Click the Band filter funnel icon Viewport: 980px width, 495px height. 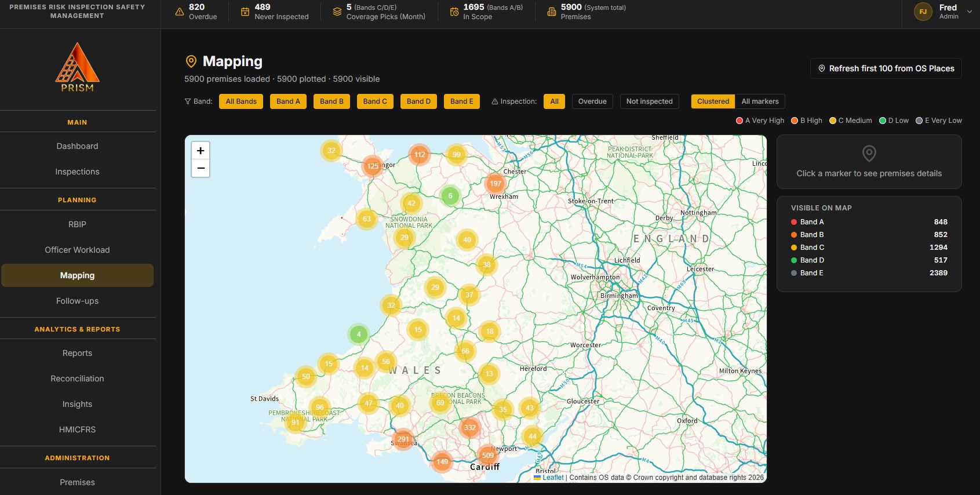188,101
